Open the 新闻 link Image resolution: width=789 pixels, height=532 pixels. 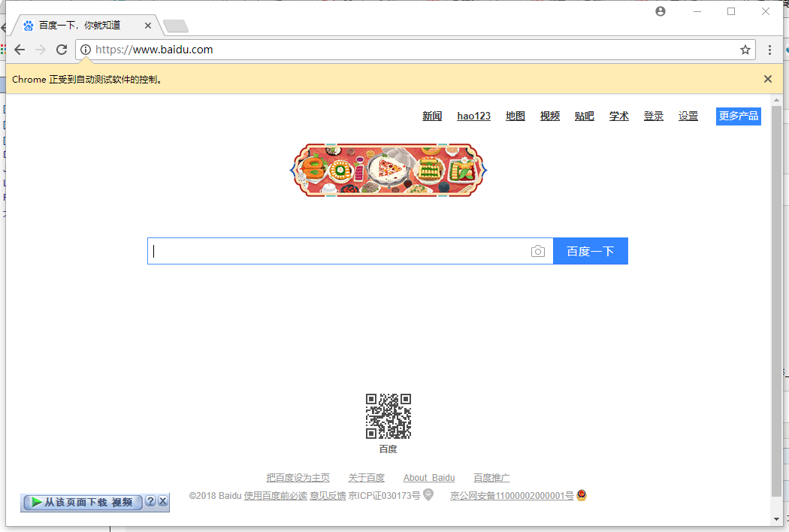click(x=432, y=116)
